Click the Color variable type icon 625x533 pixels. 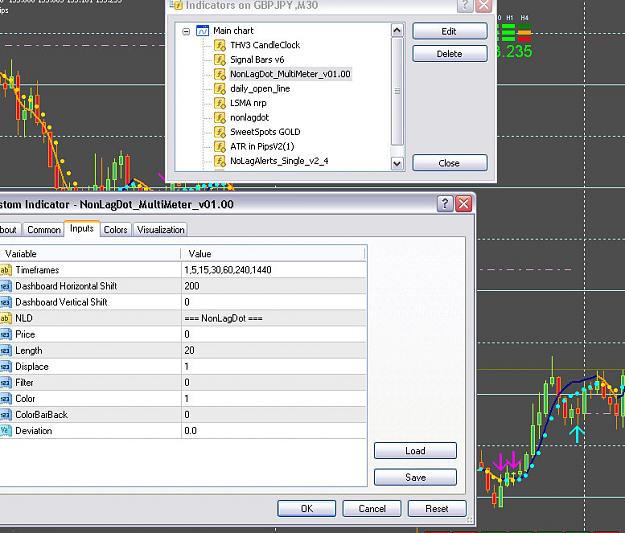(5, 399)
